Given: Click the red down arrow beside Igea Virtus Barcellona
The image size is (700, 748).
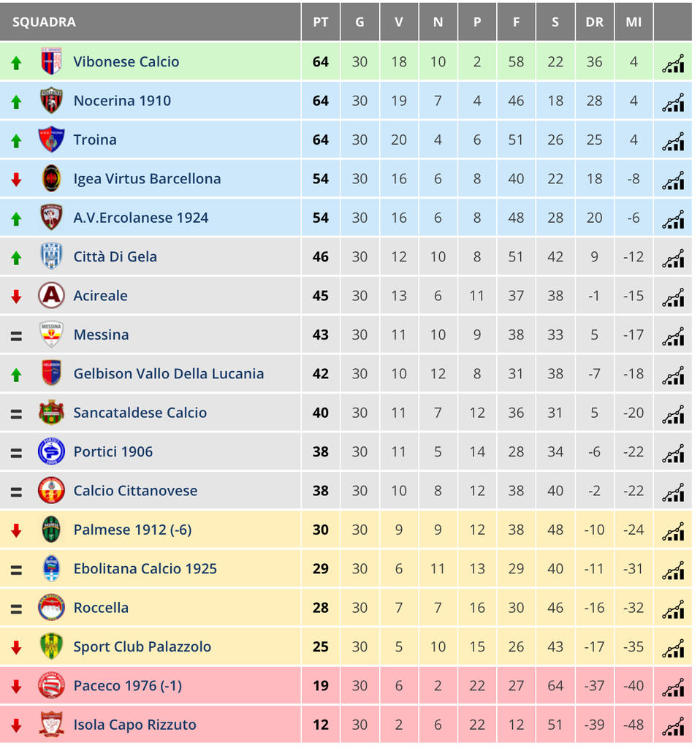Looking at the screenshot, I should 16,180.
